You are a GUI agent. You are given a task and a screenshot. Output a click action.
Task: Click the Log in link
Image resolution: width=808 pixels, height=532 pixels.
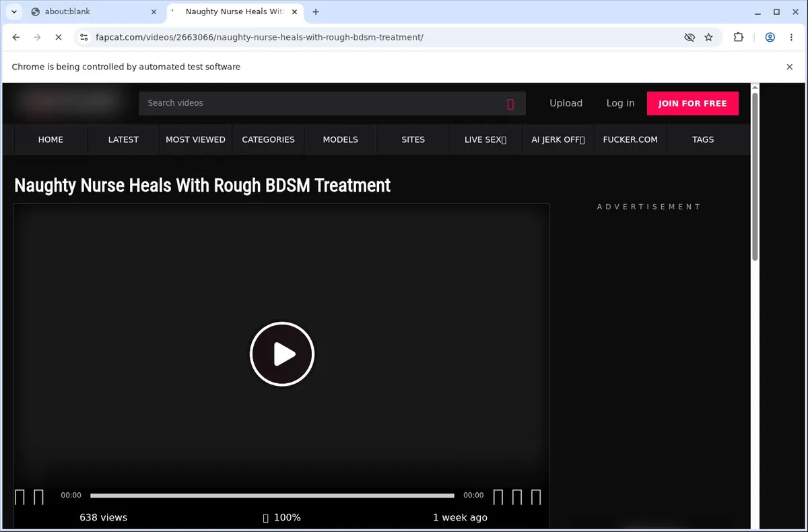tap(620, 103)
